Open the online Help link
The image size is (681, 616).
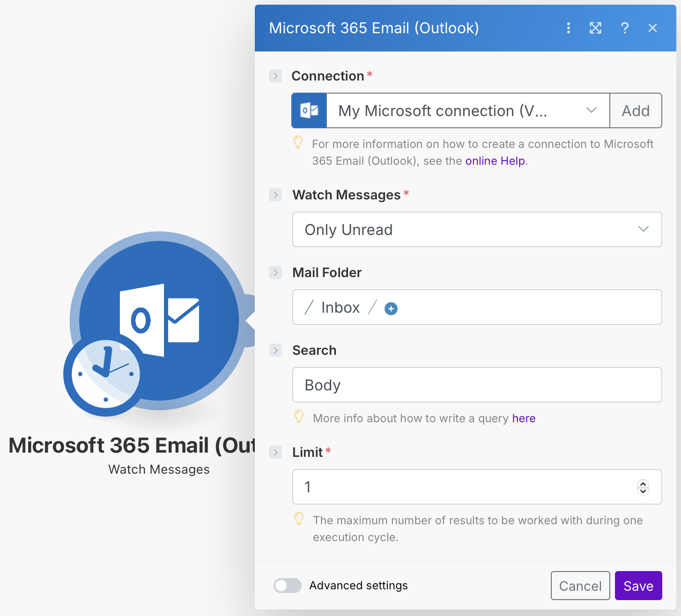[495, 161]
